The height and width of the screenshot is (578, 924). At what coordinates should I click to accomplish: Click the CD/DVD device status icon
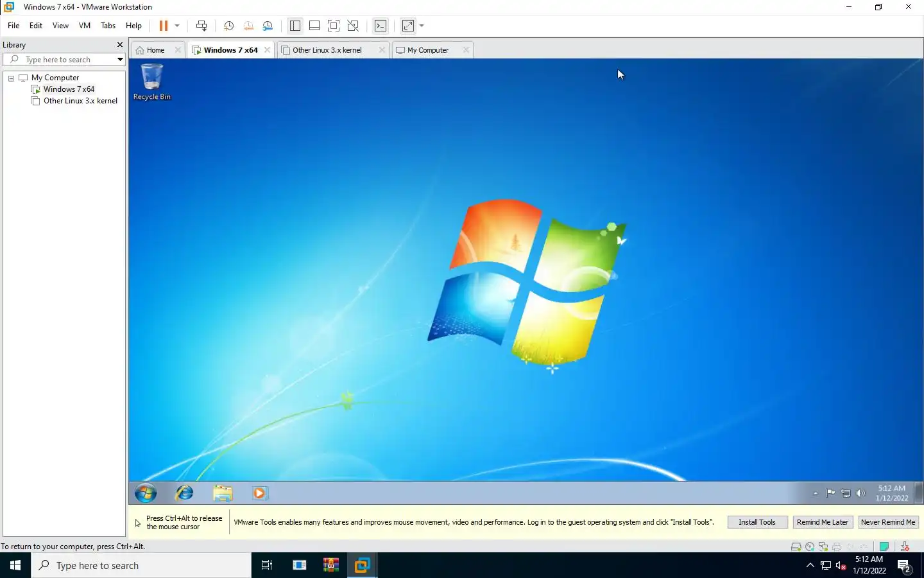point(810,547)
